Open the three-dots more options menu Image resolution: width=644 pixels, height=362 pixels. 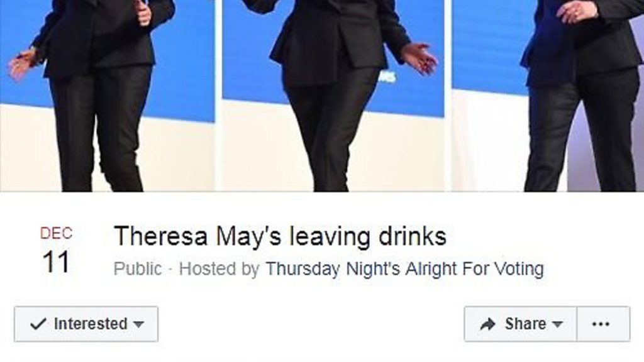click(x=601, y=324)
